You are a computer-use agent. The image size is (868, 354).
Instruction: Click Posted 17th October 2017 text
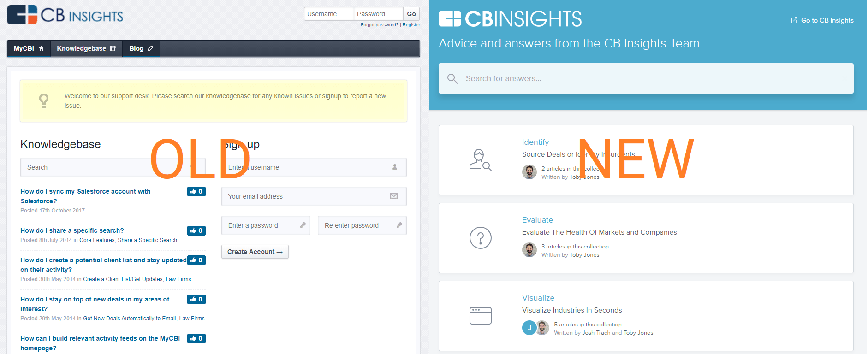click(x=53, y=211)
